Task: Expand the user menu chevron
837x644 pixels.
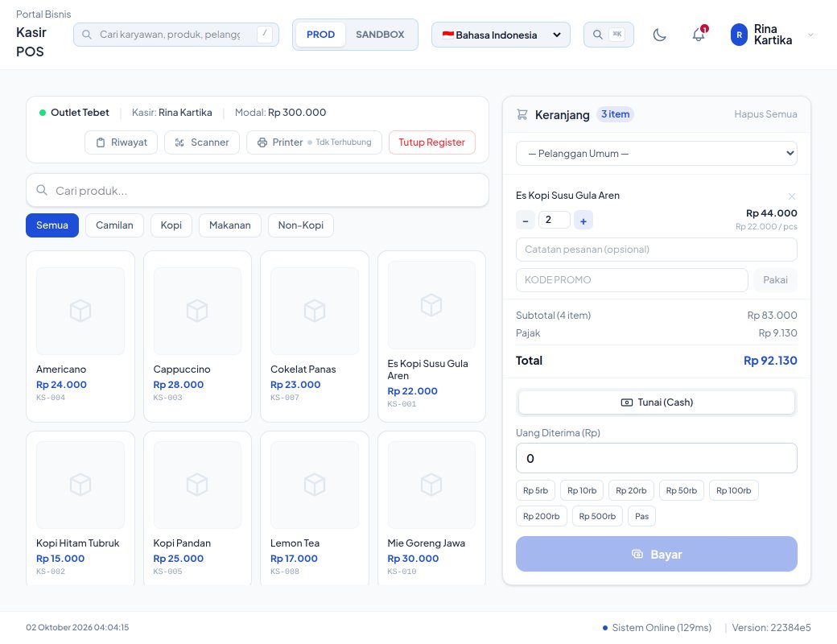Action: [x=810, y=35]
